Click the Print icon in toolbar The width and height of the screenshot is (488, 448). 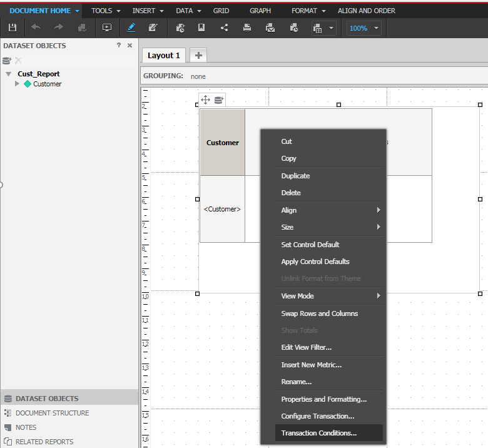247,28
